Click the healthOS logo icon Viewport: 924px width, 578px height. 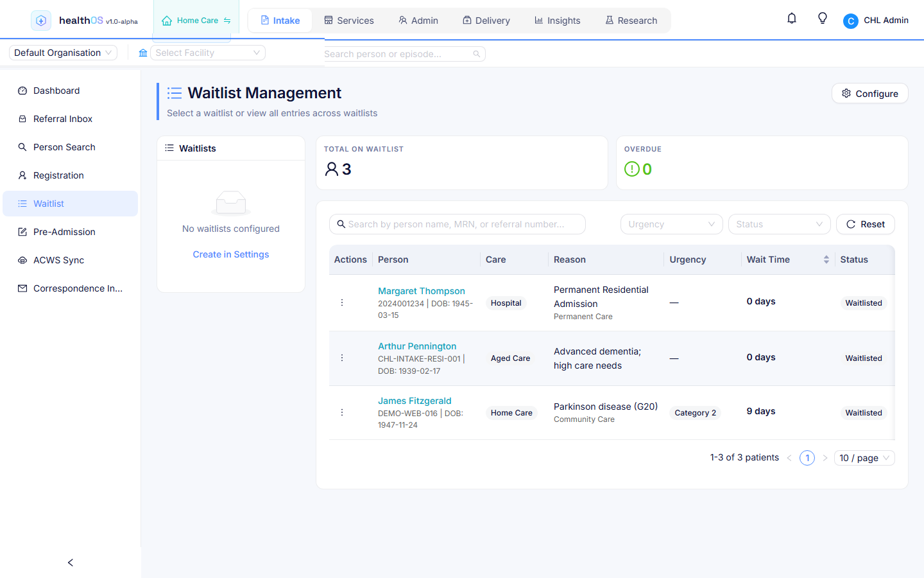(x=41, y=21)
